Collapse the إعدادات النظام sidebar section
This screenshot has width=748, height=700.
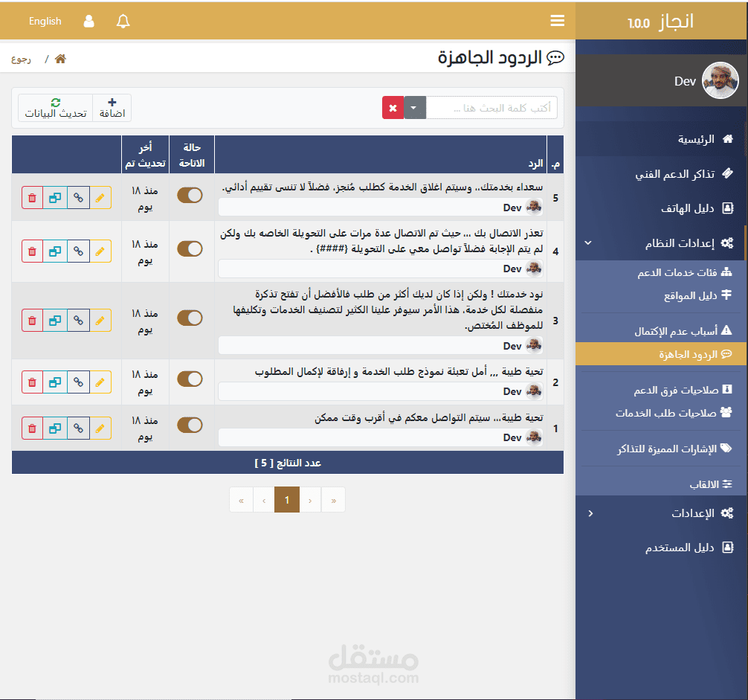(661, 243)
